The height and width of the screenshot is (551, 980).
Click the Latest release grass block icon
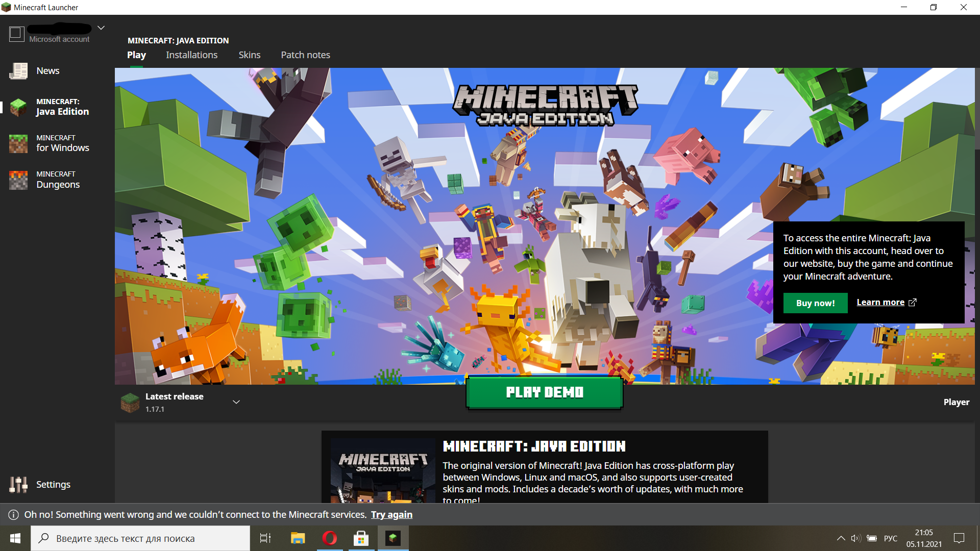tap(130, 403)
